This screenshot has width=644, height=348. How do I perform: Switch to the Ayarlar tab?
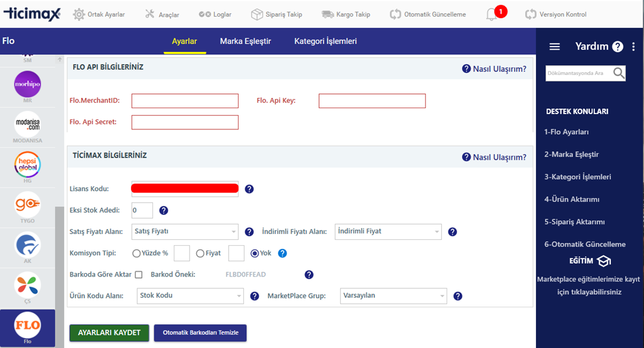(x=184, y=41)
